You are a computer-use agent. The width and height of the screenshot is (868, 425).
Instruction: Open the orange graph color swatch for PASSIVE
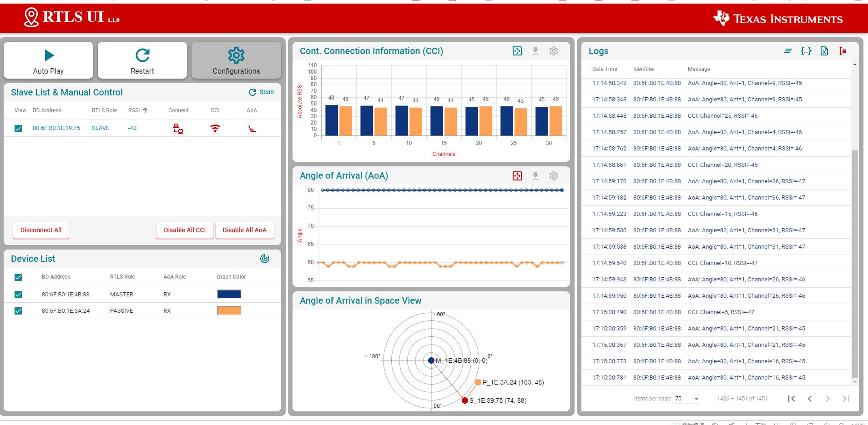tap(229, 311)
